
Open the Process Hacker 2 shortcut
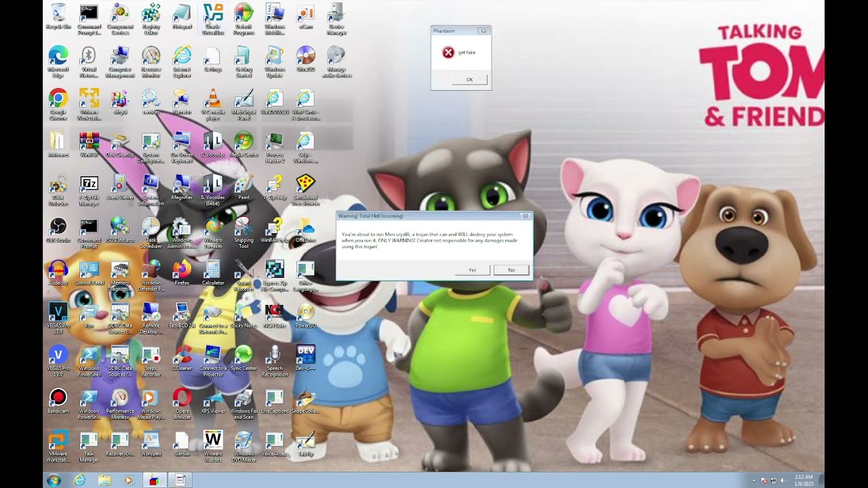point(275,147)
